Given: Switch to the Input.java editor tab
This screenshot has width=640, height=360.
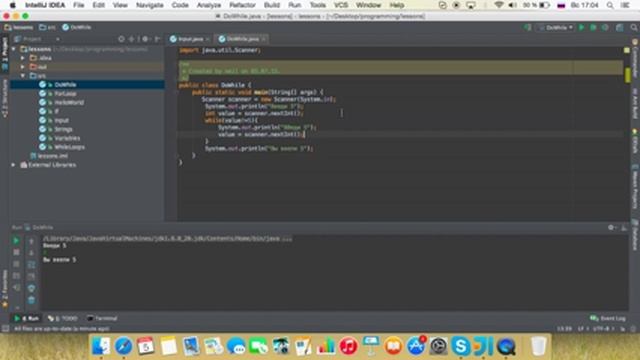Looking at the screenshot, I should (x=189, y=39).
